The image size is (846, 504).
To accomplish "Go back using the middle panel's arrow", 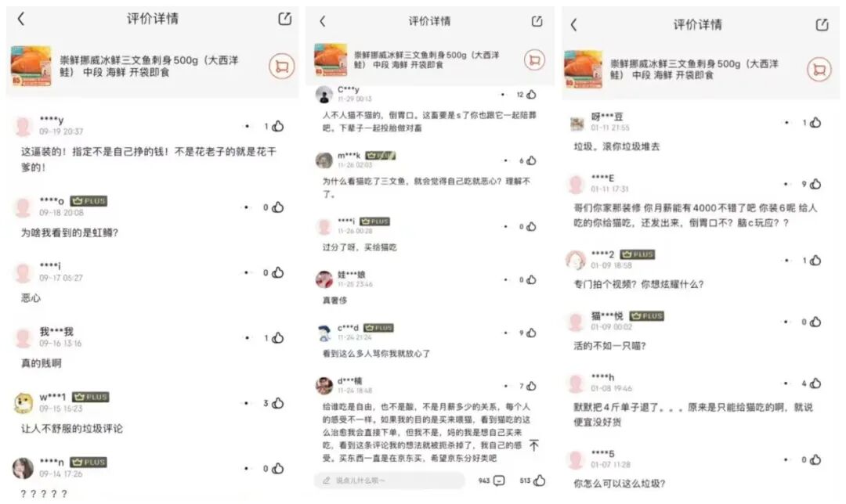I will 323,21.
